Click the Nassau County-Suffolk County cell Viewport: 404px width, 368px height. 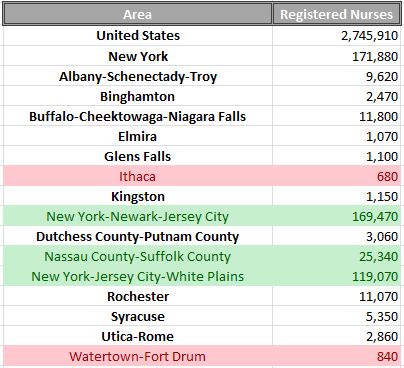(x=138, y=256)
